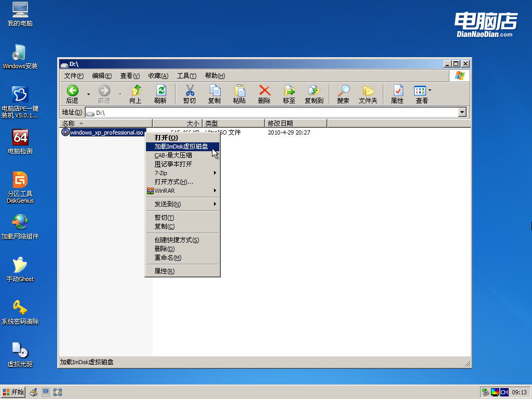Sort files by Modified Date column header
Viewport: 532px width, 399px height.
[295, 123]
